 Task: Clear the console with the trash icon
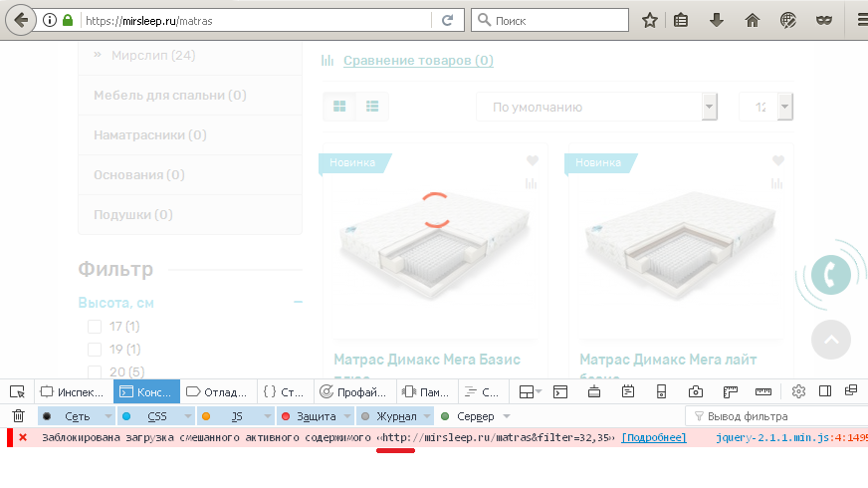tap(18, 415)
